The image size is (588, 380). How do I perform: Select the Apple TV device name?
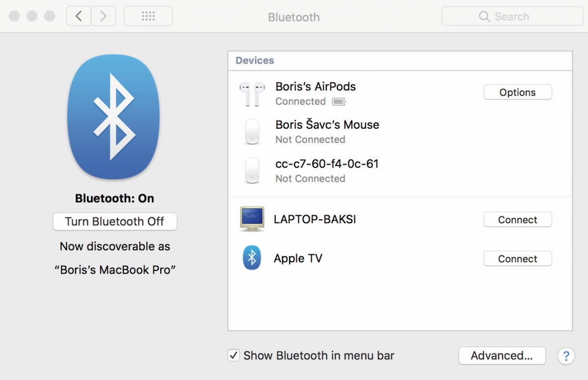(298, 259)
